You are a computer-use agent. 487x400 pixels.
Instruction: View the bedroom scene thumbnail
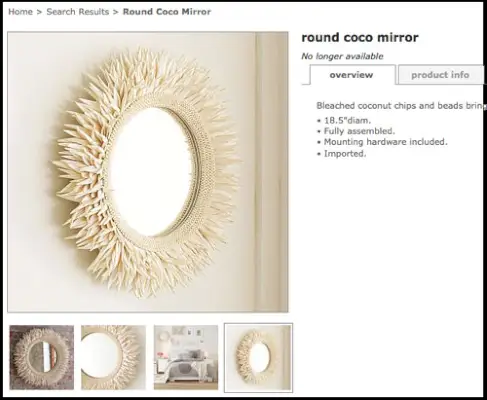[186, 357]
